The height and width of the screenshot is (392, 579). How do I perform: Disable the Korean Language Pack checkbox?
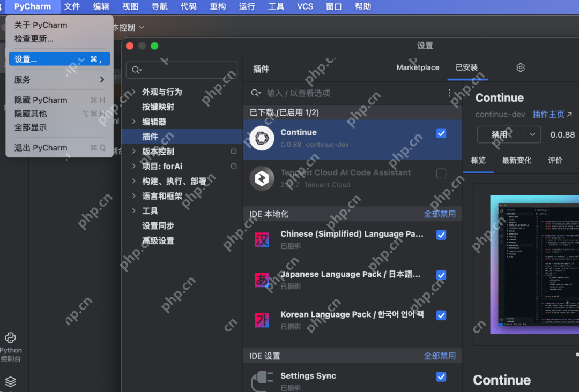click(441, 315)
